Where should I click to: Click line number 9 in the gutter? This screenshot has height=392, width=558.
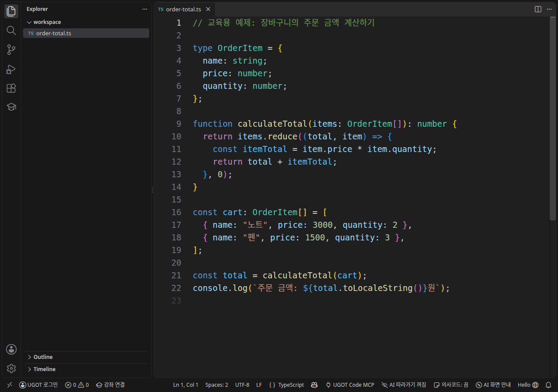pyautogui.click(x=179, y=124)
